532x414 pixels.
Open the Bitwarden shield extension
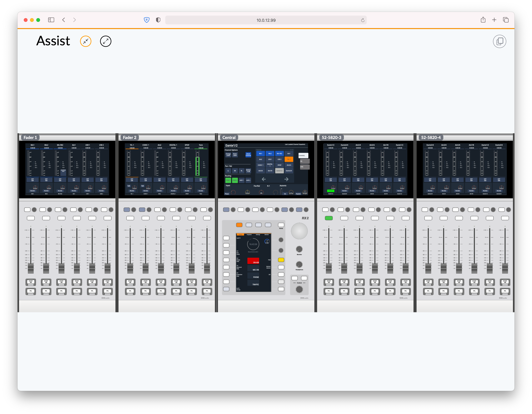pos(147,20)
